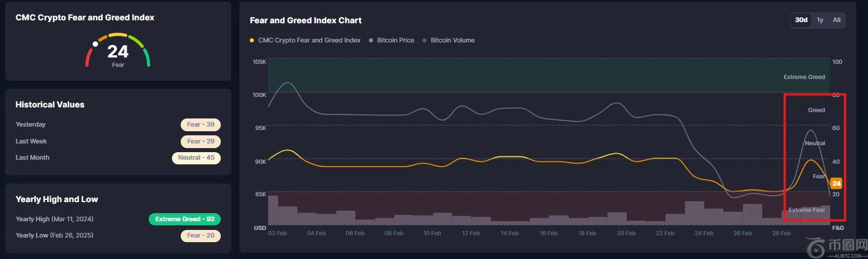Click the Last Week Fear - 29 badge
The height and width of the screenshot is (259, 868).
200,142
